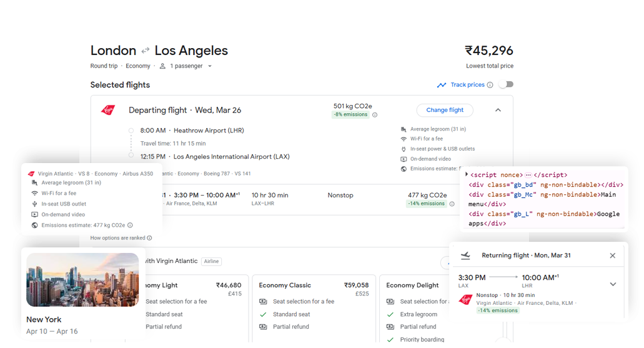The width and height of the screenshot is (644, 348).
Task: Click the ₹45,296 lowest total price
Action: [x=488, y=51]
